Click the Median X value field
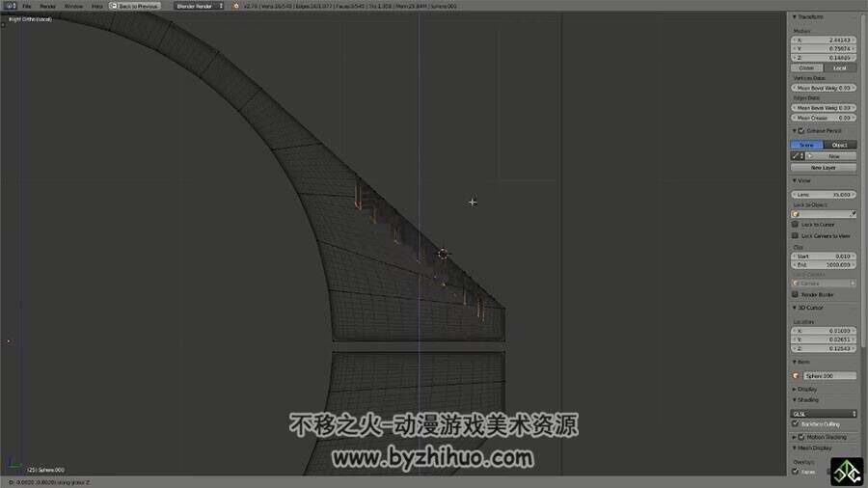 (824, 41)
